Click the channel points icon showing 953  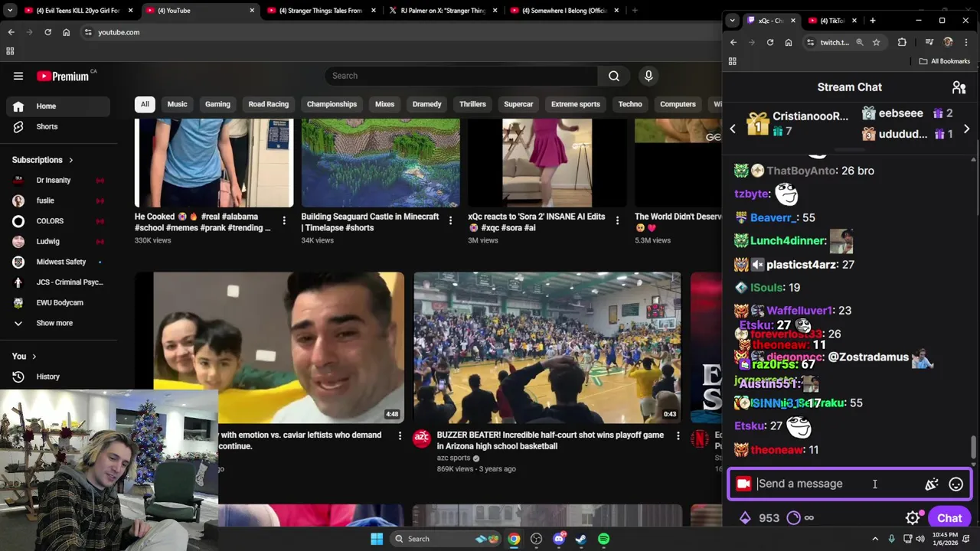[745, 518]
